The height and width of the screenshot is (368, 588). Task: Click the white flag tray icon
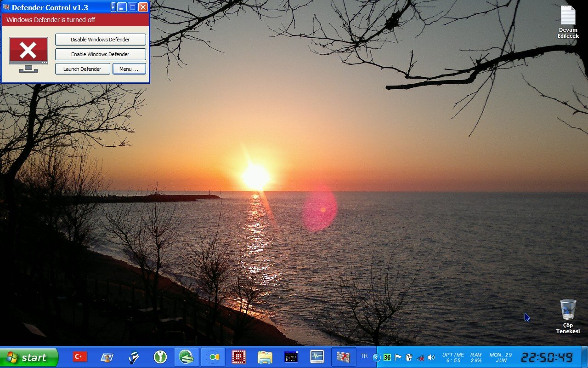coord(398,357)
